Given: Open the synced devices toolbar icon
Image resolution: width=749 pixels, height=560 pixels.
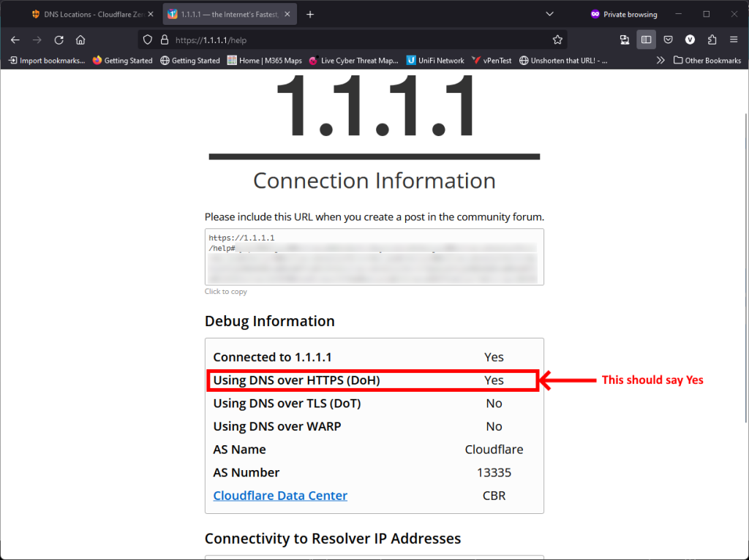Looking at the screenshot, I should (625, 40).
